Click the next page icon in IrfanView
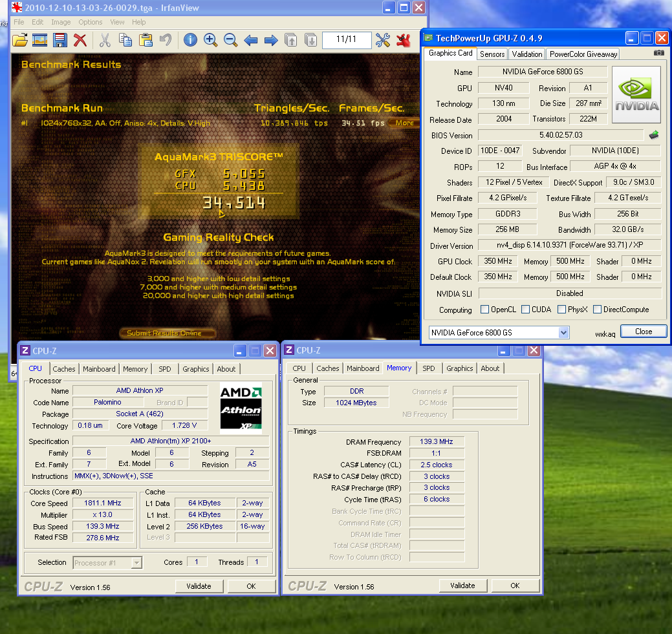Image resolution: width=672 pixels, height=634 pixels. [x=311, y=40]
